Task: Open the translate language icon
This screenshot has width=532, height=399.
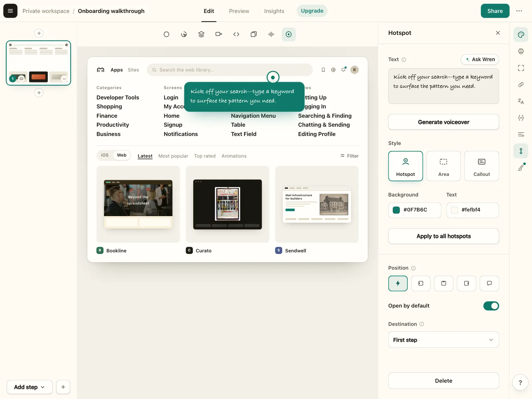Action: point(521,101)
